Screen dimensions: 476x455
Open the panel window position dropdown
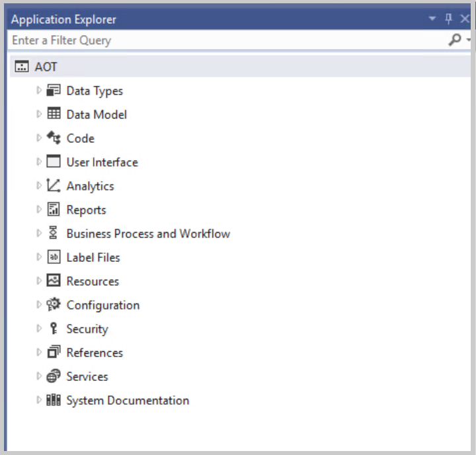432,19
